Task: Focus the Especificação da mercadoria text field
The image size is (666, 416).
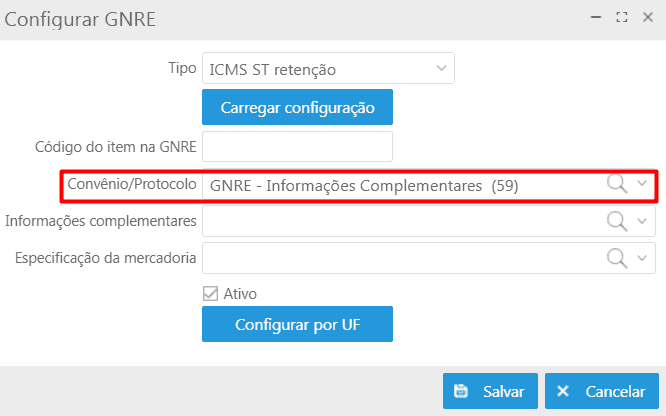Action: pyautogui.click(x=404, y=258)
